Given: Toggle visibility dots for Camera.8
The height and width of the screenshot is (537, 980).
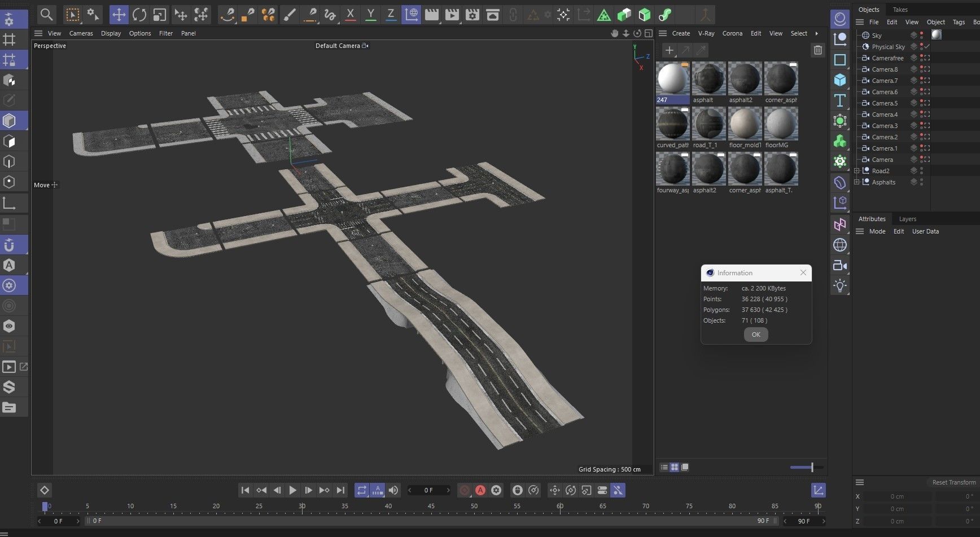Looking at the screenshot, I should coord(921,69).
